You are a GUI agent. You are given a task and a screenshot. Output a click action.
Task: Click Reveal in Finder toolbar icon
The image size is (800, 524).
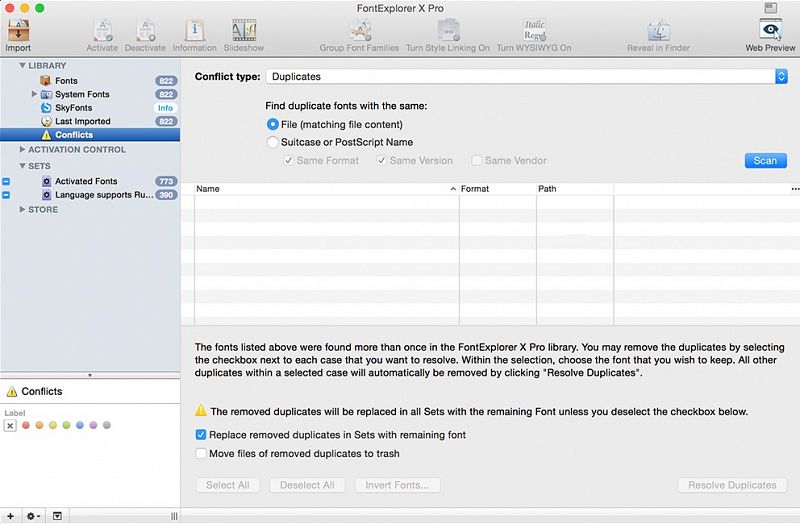point(657,32)
